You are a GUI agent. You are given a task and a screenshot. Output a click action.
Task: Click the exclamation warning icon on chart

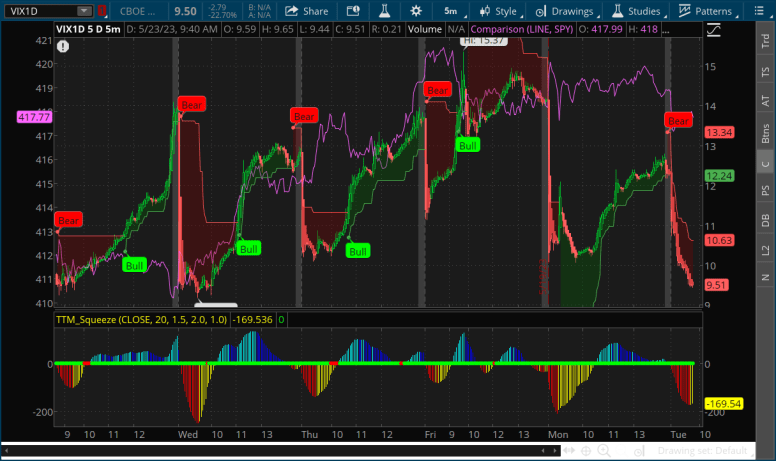63,46
